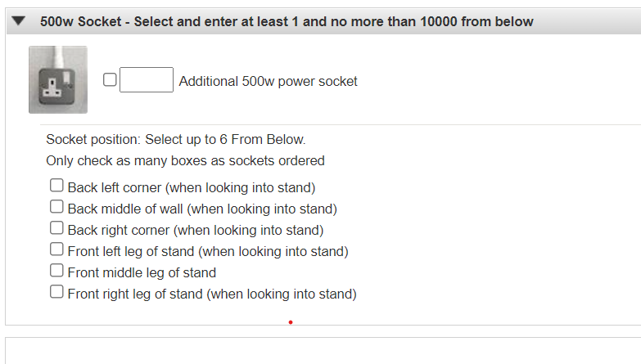Click the 500w Socket section header title

click(x=287, y=21)
